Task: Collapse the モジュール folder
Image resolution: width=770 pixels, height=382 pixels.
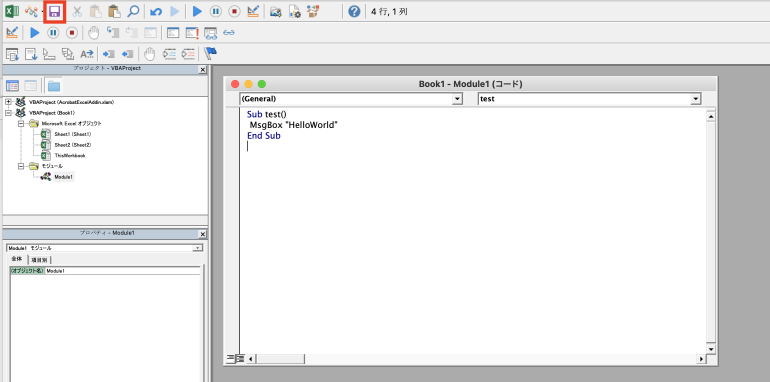Action: click(x=21, y=166)
